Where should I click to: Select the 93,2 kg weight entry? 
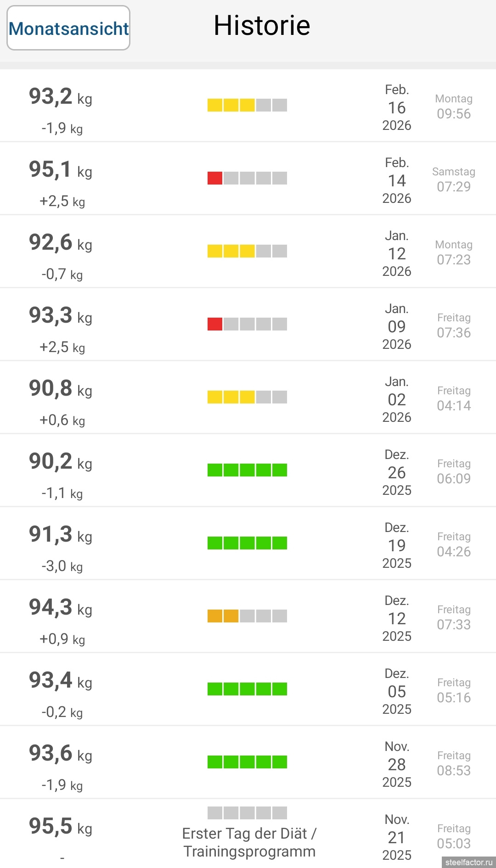tap(60, 97)
